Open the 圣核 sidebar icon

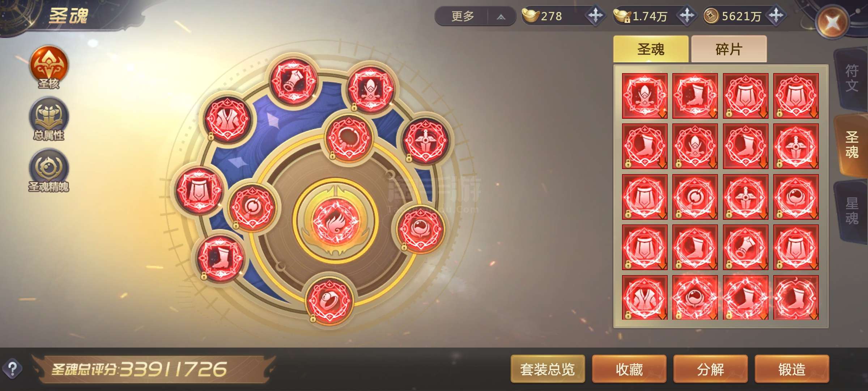pyautogui.click(x=49, y=67)
